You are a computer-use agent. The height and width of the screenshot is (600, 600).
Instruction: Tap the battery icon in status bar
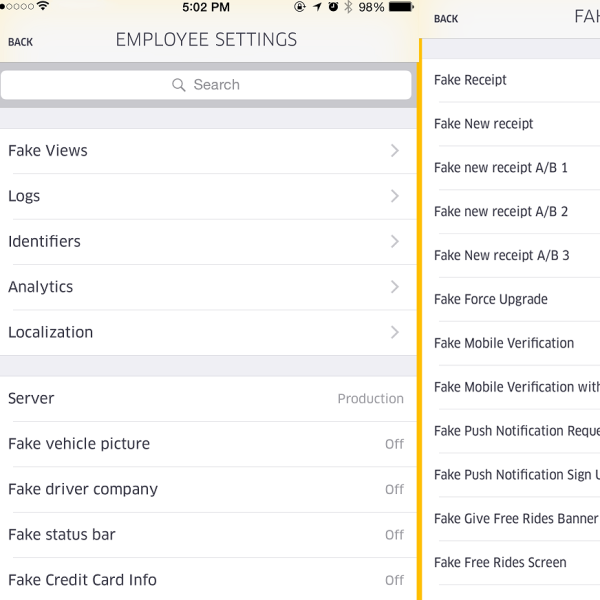pos(401,7)
